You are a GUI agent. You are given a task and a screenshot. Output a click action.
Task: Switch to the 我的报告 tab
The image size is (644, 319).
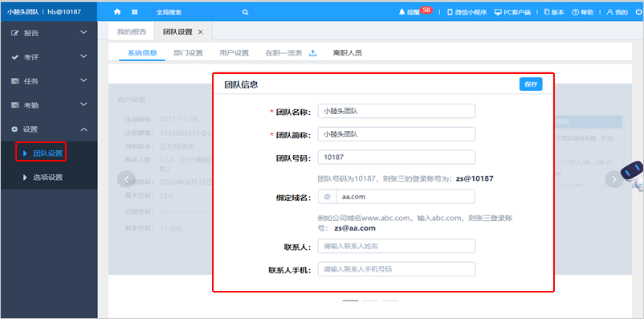coord(132,32)
